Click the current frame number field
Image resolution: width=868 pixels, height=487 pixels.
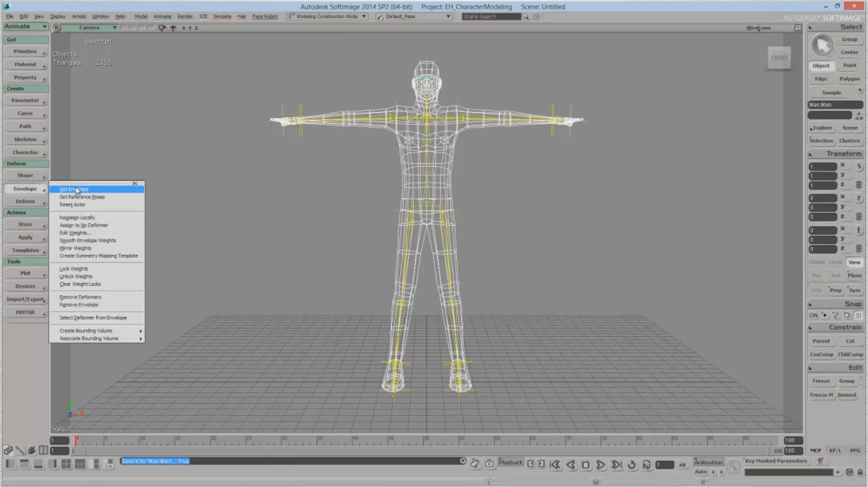(664, 465)
